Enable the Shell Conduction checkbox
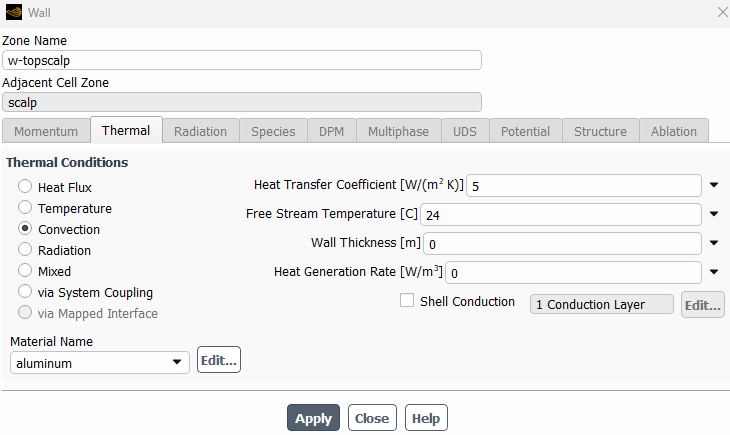The width and height of the screenshot is (730, 435). tap(407, 300)
